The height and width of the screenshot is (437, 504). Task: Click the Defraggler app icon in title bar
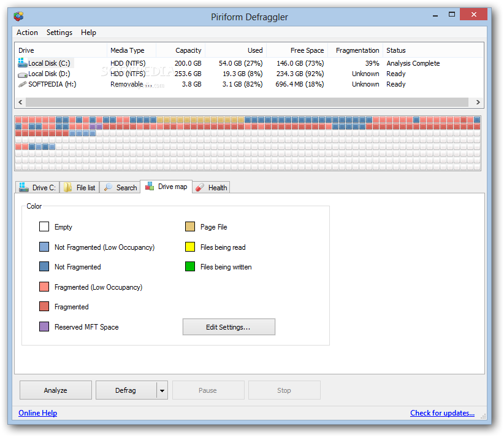point(18,17)
